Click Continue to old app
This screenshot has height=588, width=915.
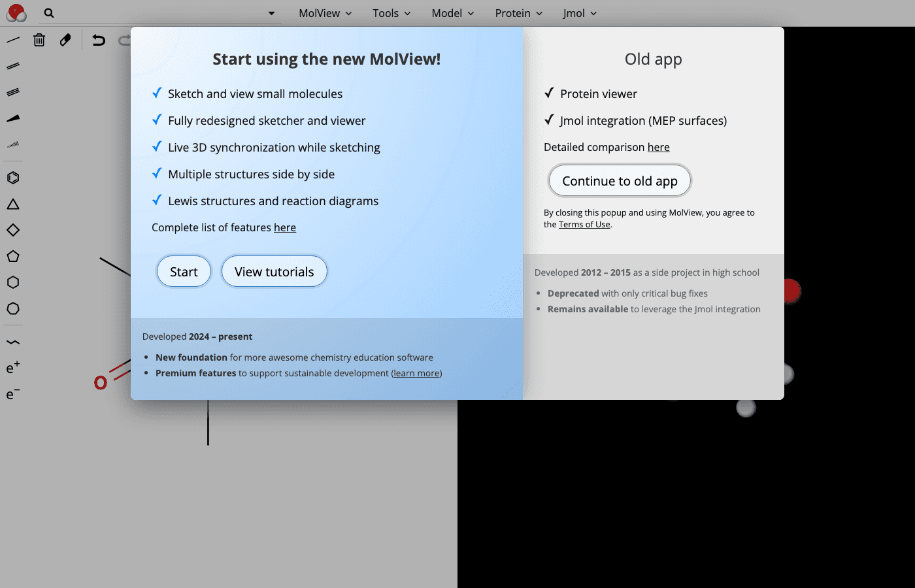point(620,180)
